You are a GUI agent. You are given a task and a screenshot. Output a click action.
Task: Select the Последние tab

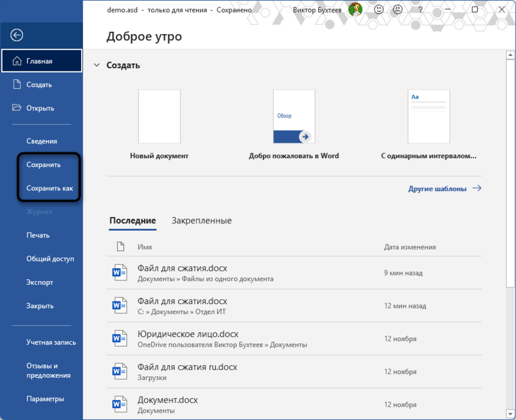coord(132,220)
